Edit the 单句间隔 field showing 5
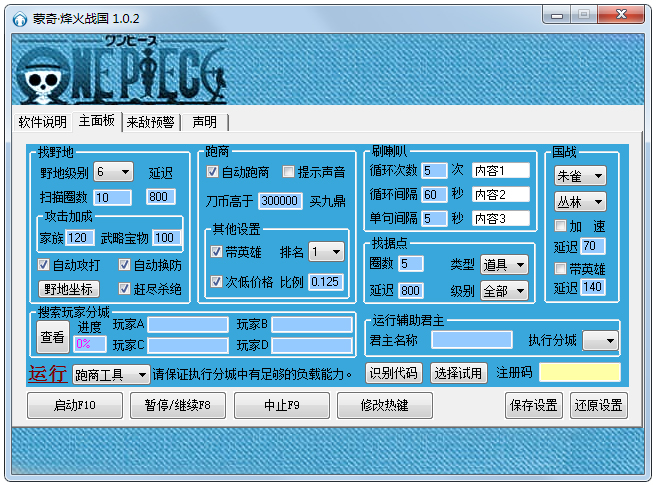Image resolution: width=657 pixels, height=485 pixels. coord(434,218)
